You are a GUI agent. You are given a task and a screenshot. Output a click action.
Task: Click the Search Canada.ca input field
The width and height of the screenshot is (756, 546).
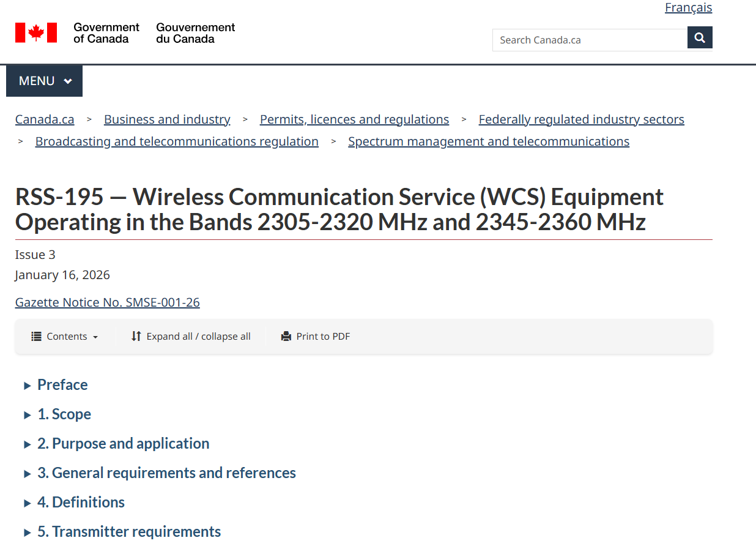(x=590, y=40)
